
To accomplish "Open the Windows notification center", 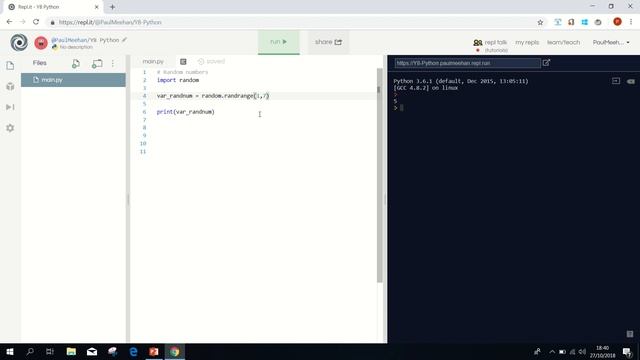I will (627, 351).
